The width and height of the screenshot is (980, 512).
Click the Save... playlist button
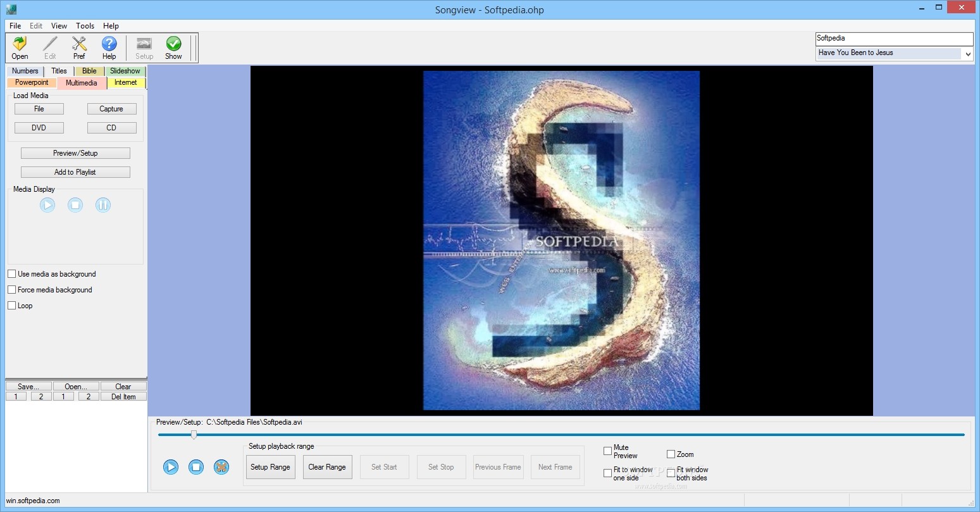28,386
